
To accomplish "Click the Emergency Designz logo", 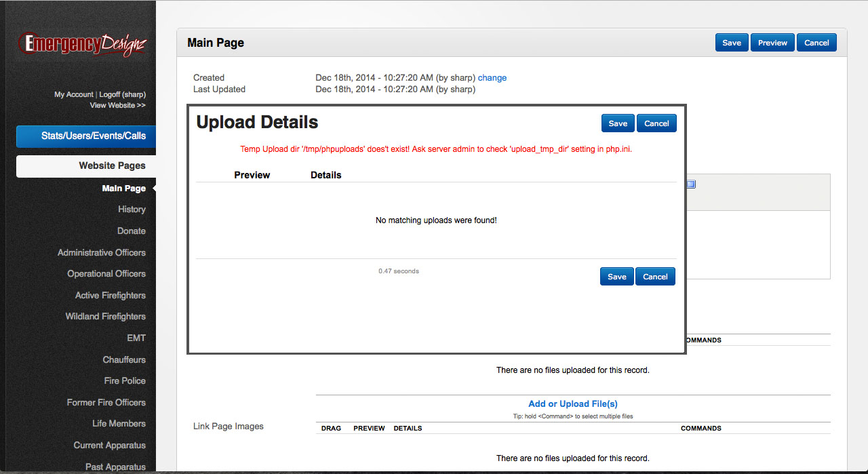I will point(83,44).
